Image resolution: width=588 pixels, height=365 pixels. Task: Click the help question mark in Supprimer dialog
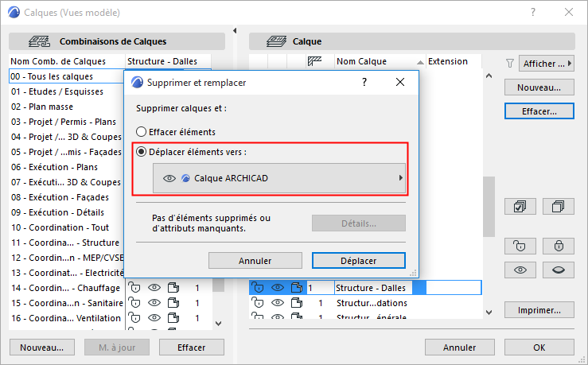[364, 82]
